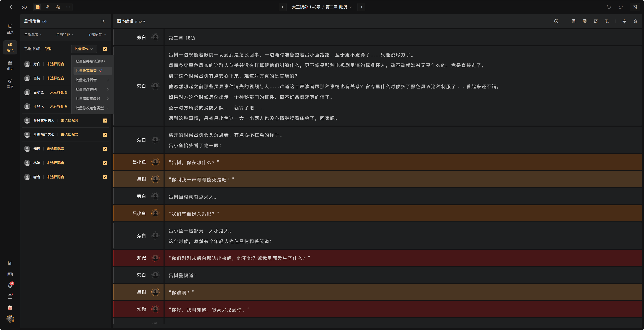
Task: Open the music editing icon
Action: (x=58, y=7)
